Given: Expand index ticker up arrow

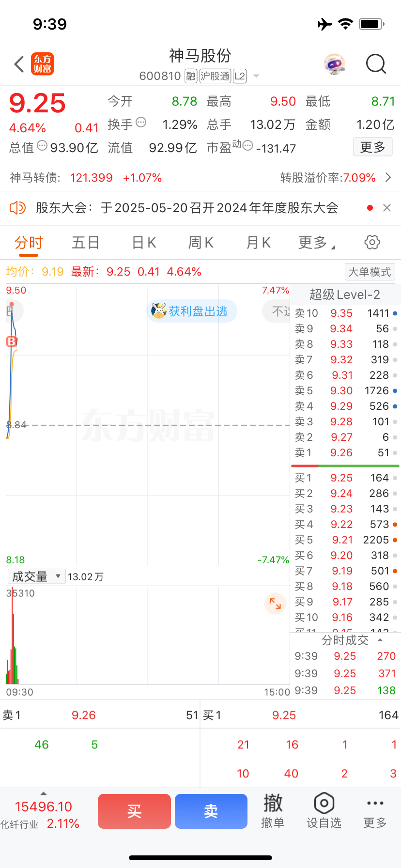Looking at the screenshot, I should 44,793.
